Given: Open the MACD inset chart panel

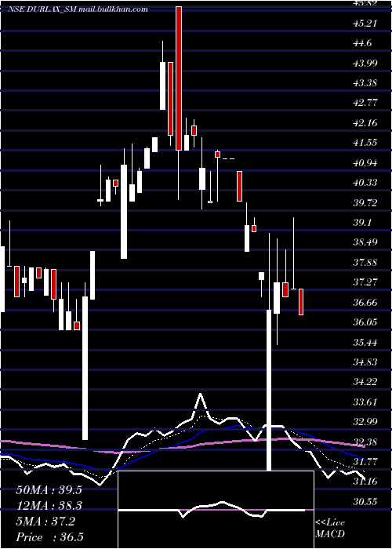Looking at the screenshot, I should coord(216,510).
